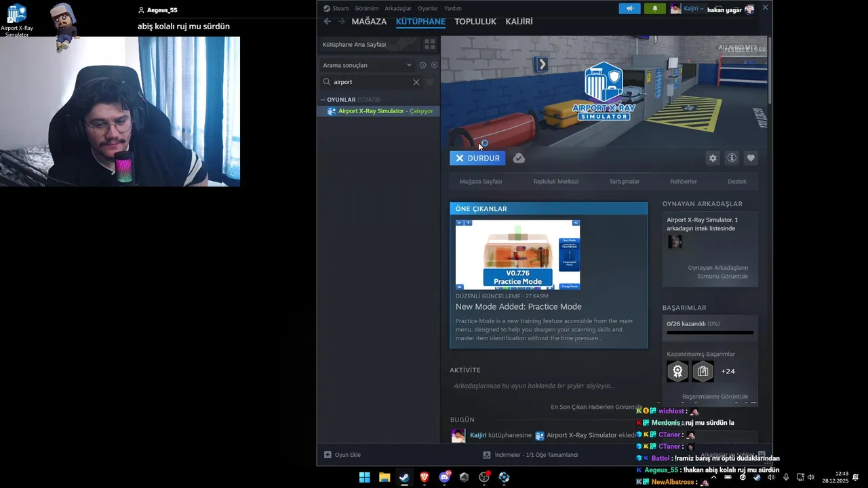Open File Explorer from taskbar

384,477
